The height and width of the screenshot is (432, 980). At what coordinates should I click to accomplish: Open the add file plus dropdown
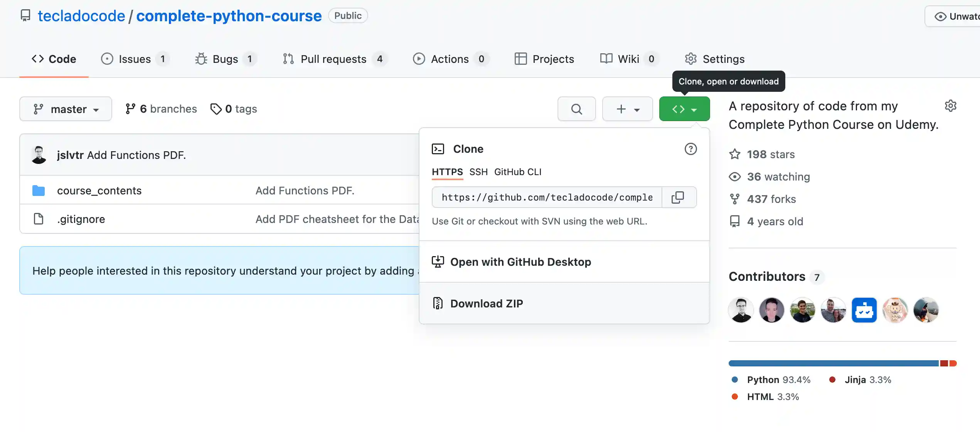pos(627,109)
